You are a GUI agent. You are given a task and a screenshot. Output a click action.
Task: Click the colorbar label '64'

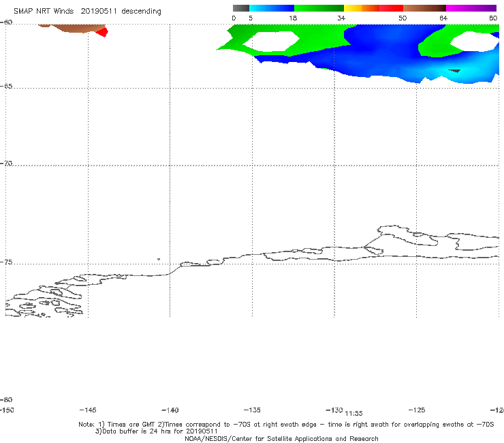443,18
